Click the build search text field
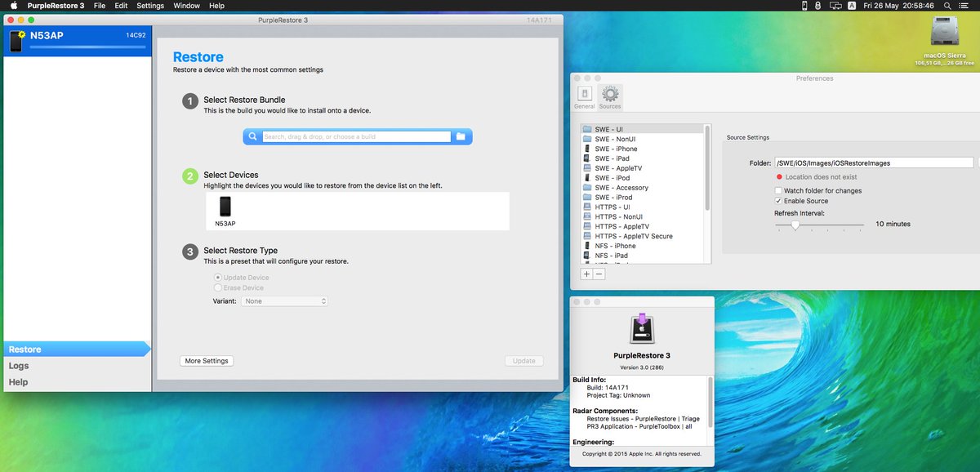The width and height of the screenshot is (980, 472). pyautogui.click(x=356, y=136)
